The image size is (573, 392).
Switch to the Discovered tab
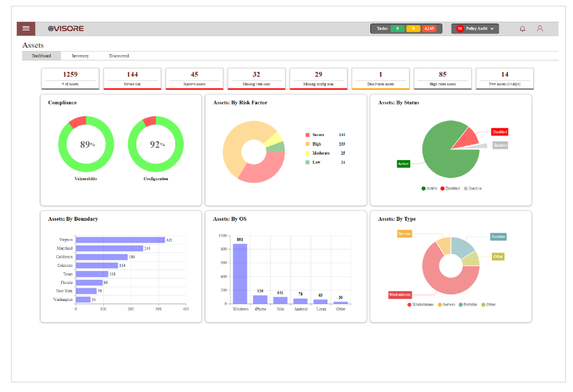coord(119,56)
